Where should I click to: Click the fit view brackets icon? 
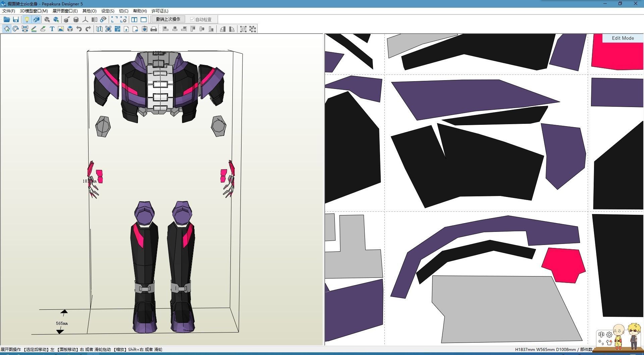[114, 19]
